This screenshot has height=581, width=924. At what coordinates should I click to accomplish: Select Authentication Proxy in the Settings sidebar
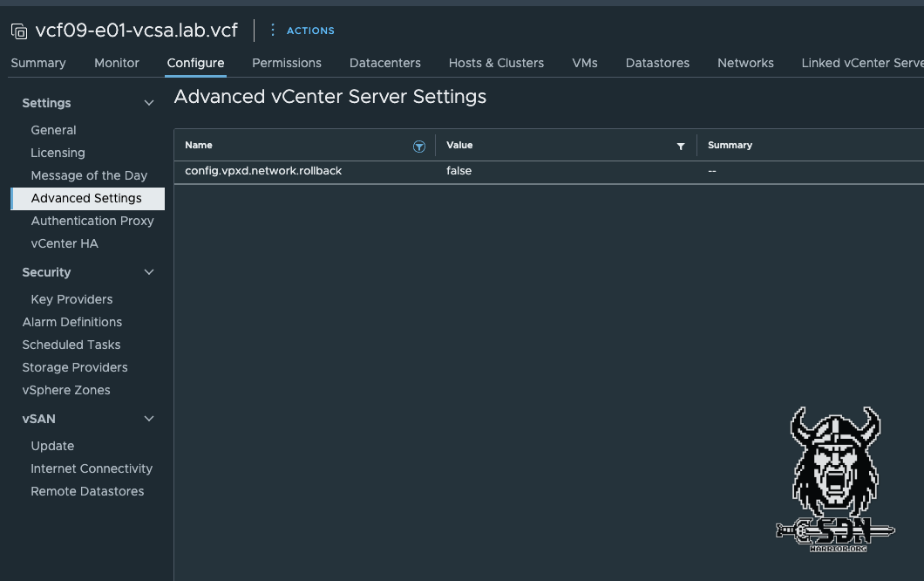point(92,221)
